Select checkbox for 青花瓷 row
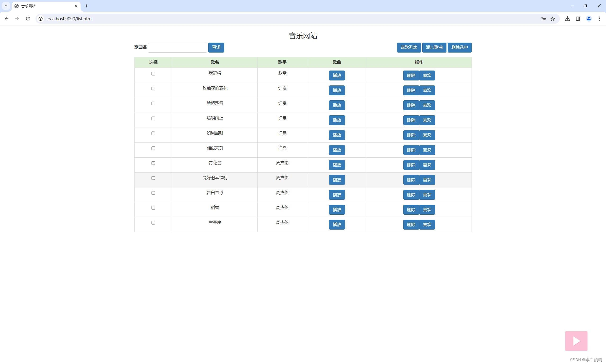This screenshot has width=606, height=364. click(x=153, y=163)
